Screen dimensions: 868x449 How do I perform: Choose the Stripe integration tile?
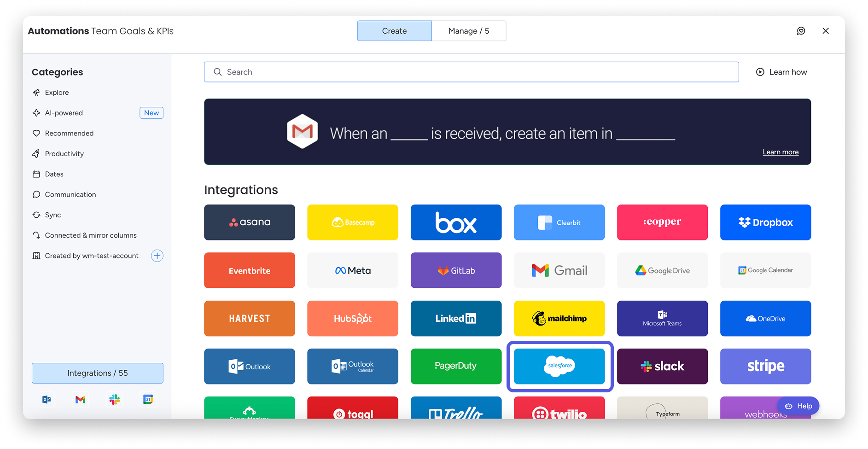coord(765,366)
